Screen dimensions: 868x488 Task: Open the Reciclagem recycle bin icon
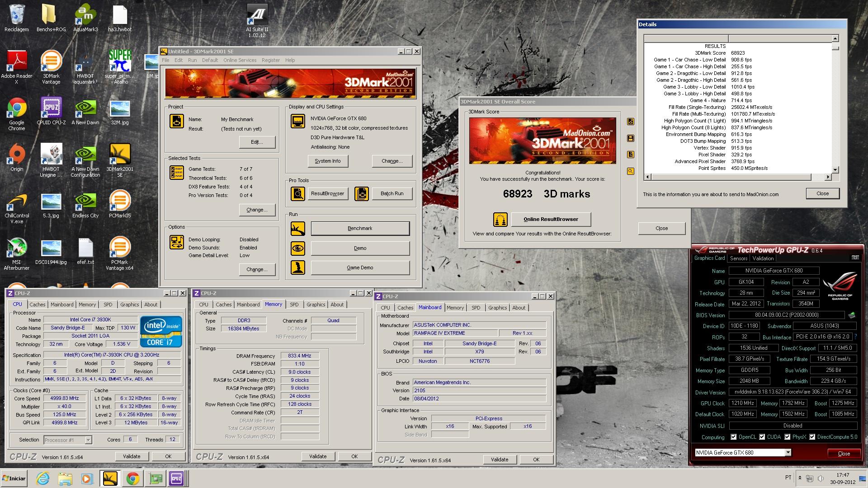point(17,18)
